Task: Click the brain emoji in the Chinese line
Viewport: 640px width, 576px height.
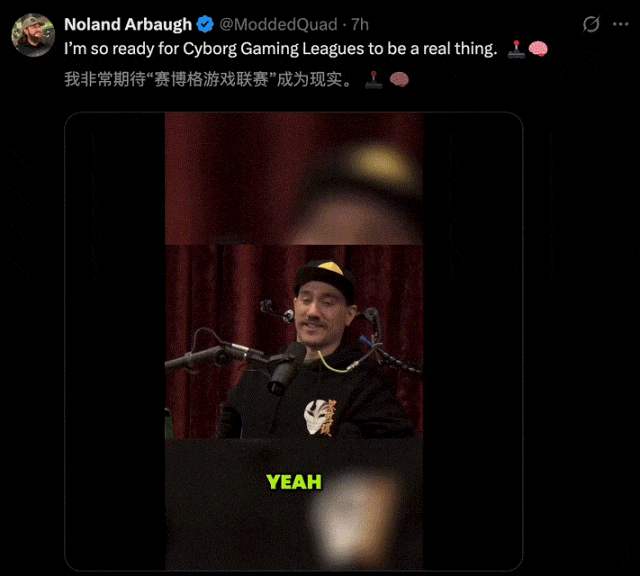Action: [x=399, y=80]
